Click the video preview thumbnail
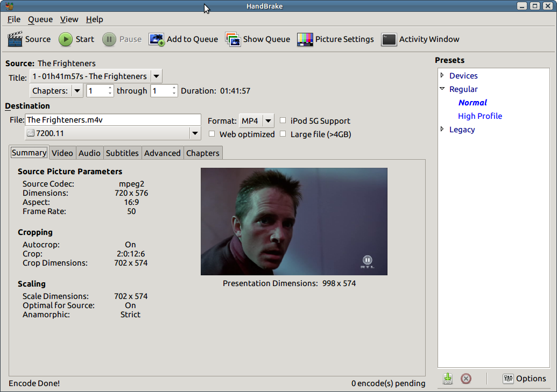The image size is (557, 392). 294,221
